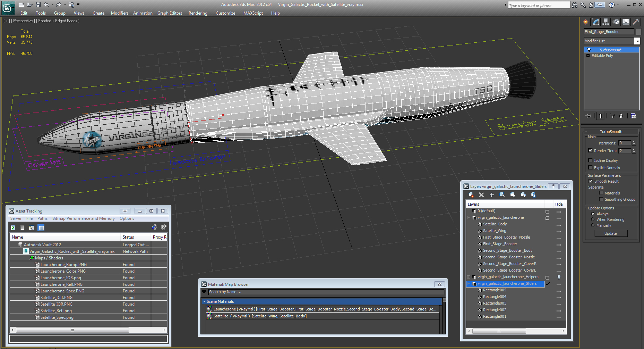Select the Always update option
The width and height of the screenshot is (644, 349).
coord(593,214)
